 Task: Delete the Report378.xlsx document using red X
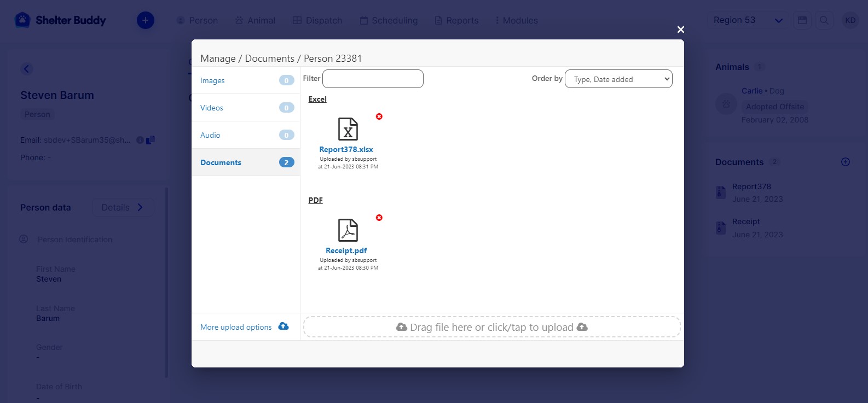pos(379,116)
